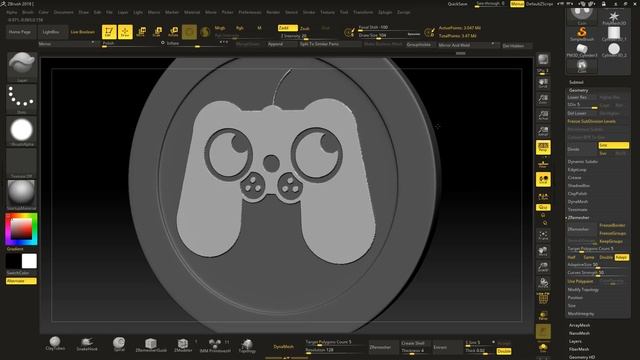The width and height of the screenshot is (640, 360).
Task: Click the Actual size icon
Action: tap(543, 116)
